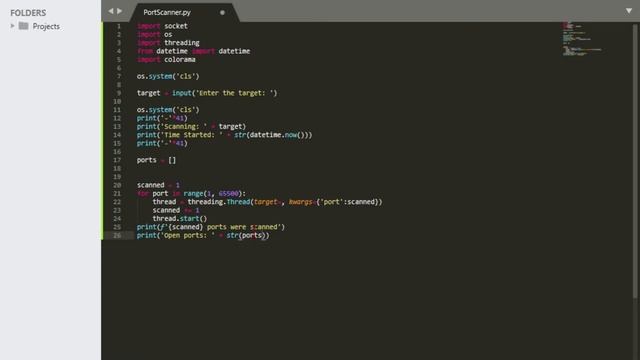Click the print('Scanning: ' line
The image size is (640, 360).
(x=191, y=127)
